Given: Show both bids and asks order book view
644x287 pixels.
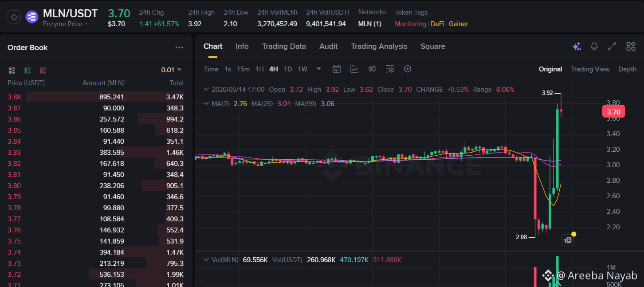Looking at the screenshot, I should coord(12,70).
